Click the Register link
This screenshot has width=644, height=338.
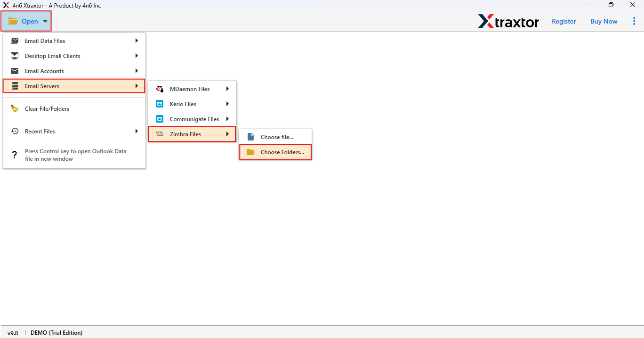click(x=563, y=21)
